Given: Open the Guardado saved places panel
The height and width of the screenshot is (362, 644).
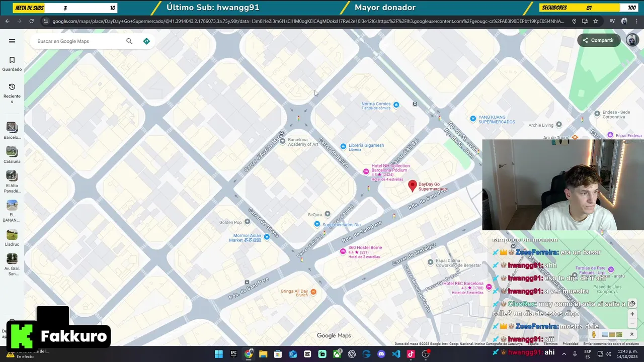Looking at the screenshot, I should [12, 64].
